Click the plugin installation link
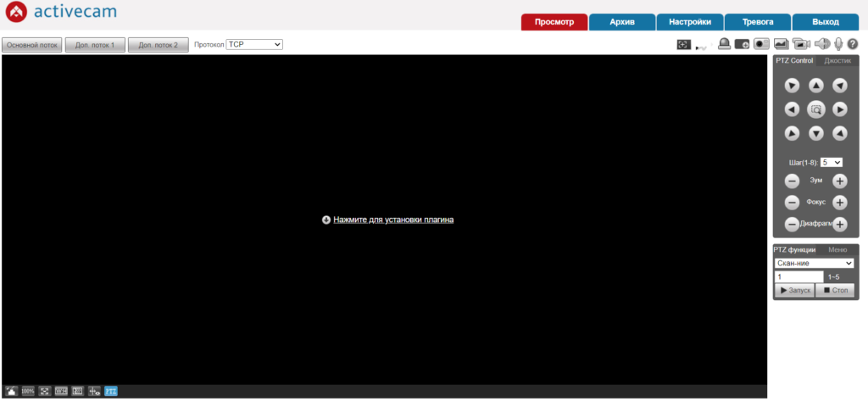 pos(393,220)
